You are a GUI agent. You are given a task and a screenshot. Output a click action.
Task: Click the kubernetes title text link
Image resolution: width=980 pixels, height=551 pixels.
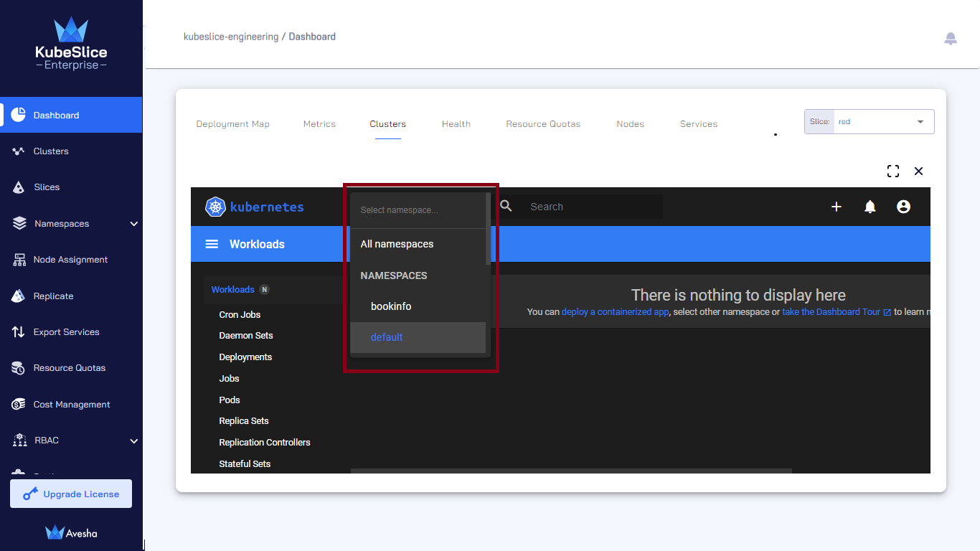tap(267, 207)
